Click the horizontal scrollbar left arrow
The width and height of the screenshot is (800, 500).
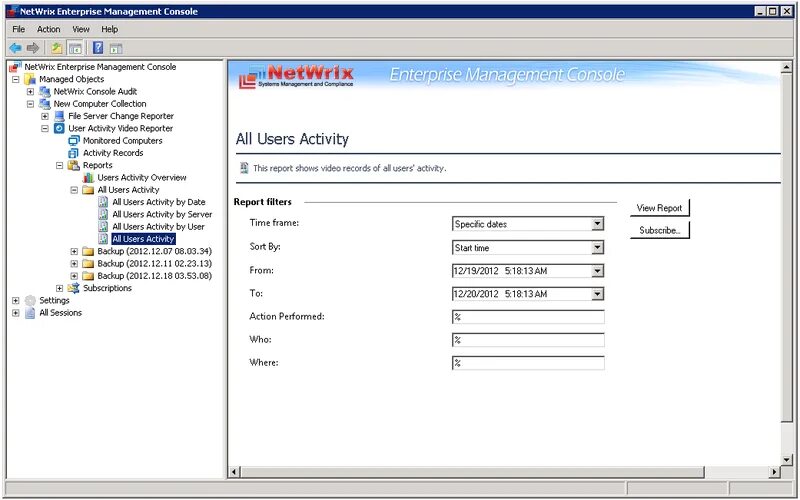(x=234, y=472)
